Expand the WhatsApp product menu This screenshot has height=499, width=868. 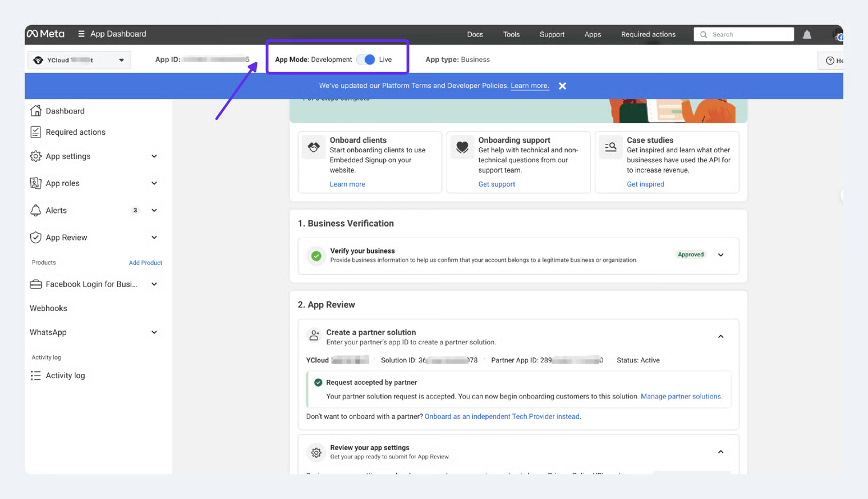click(x=154, y=332)
